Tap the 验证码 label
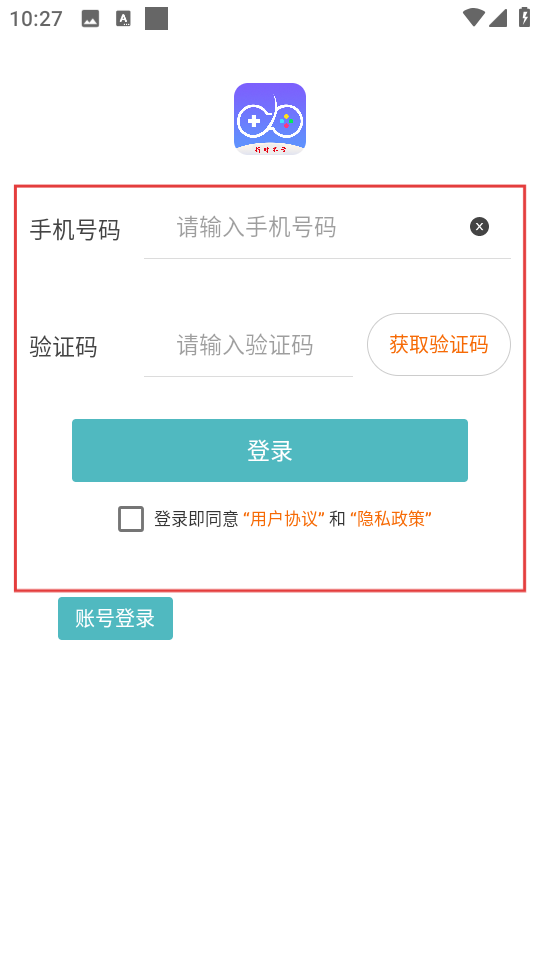540x960 pixels. point(64,347)
